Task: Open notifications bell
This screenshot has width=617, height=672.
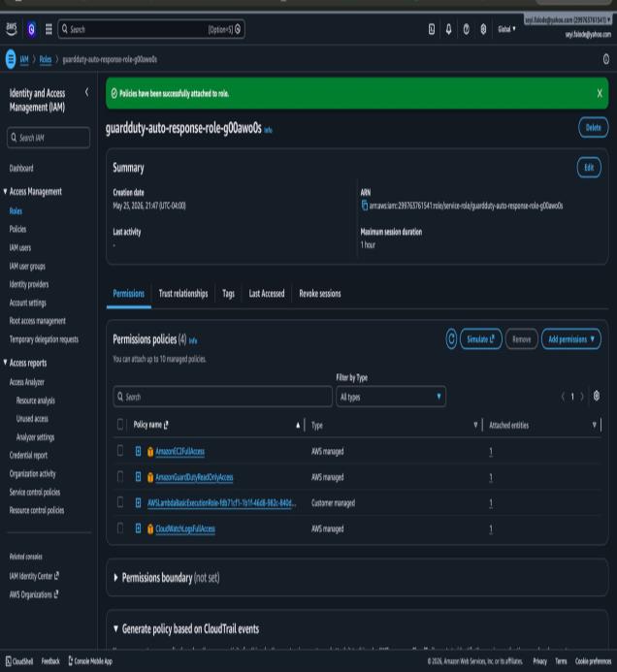Action: tap(448, 29)
